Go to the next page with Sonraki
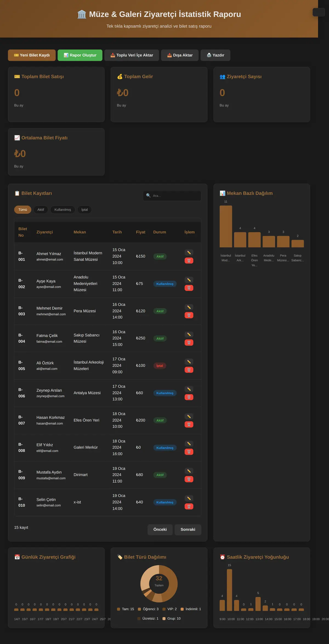329x644 pixels. [x=188, y=530]
